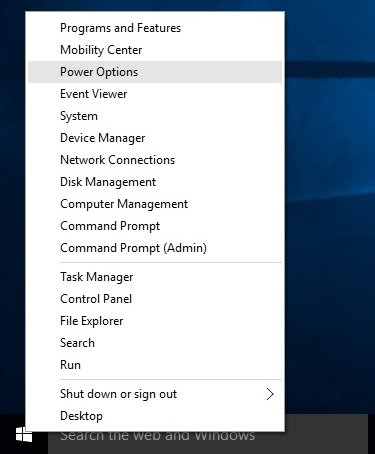Select Power Options menu entry
375x454 pixels.
[155, 72]
